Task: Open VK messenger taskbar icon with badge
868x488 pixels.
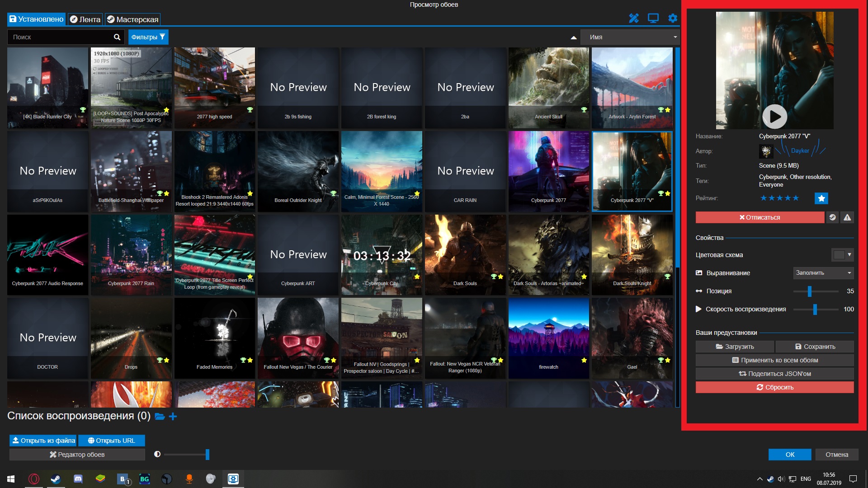Action: pyautogui.click(x=123, y=479)
